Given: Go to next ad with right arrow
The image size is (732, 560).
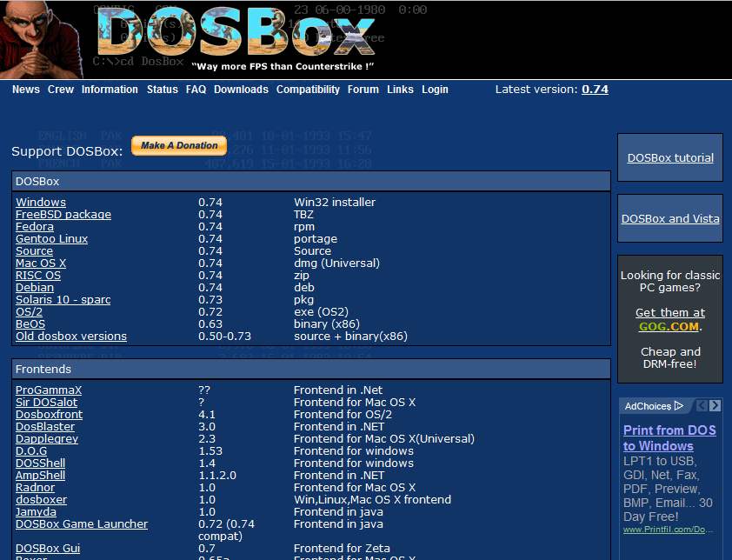Looking at the screenshot, I should 715,405.
